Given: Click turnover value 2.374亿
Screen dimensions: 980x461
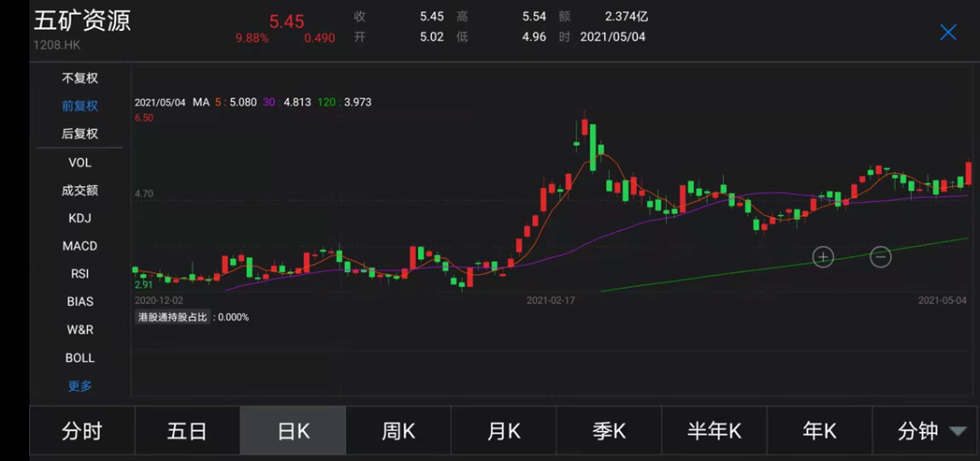Looking at the screenshot, I should click(x=626, y=16).
